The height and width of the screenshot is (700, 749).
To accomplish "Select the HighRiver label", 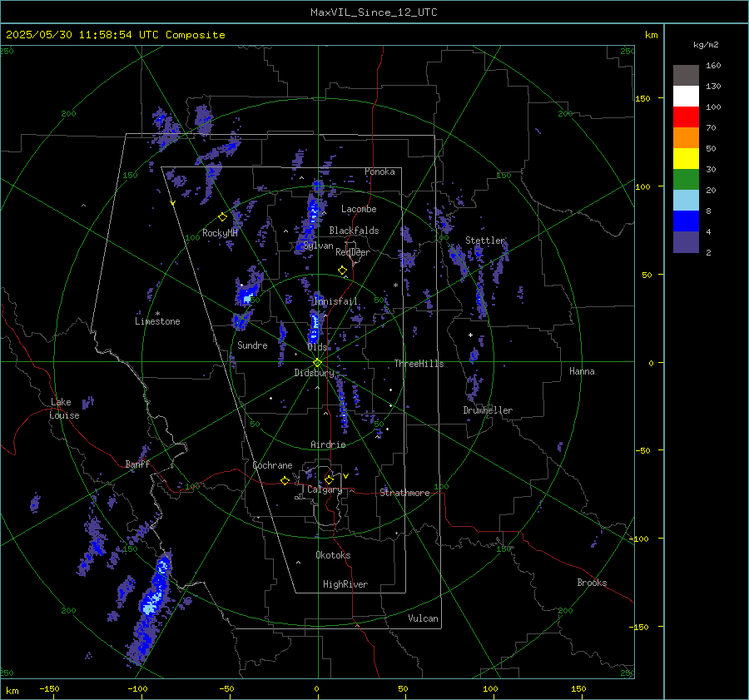I will 345,584.
